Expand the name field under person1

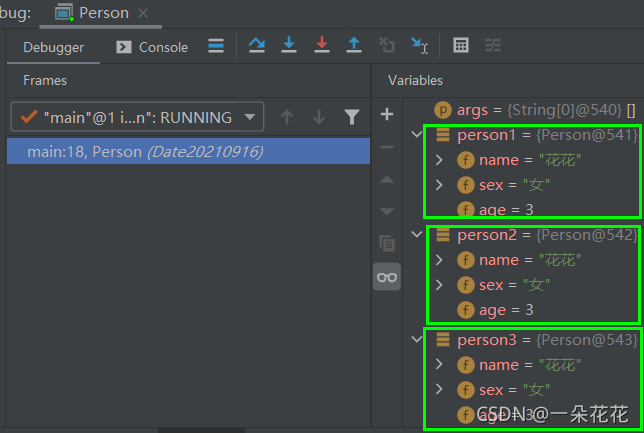tap(439, 160)
